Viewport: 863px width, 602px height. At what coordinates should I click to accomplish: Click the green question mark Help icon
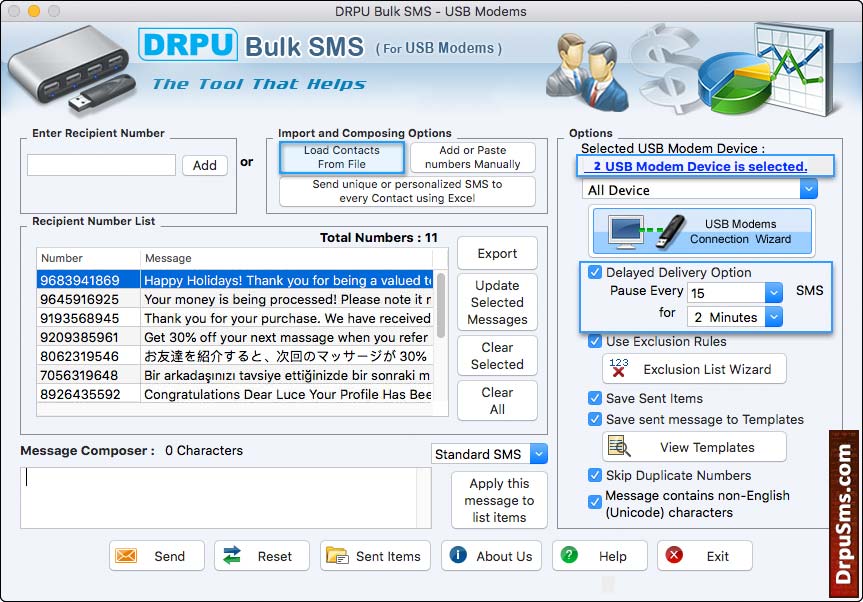569,555
